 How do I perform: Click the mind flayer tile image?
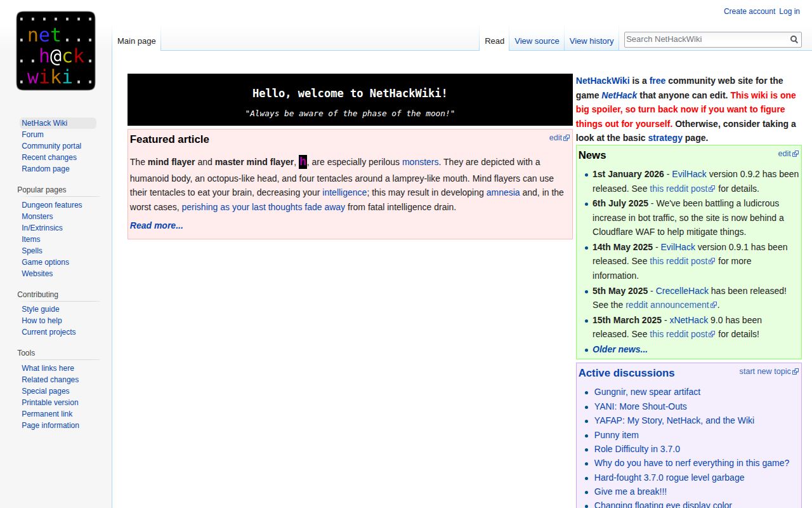303,161
